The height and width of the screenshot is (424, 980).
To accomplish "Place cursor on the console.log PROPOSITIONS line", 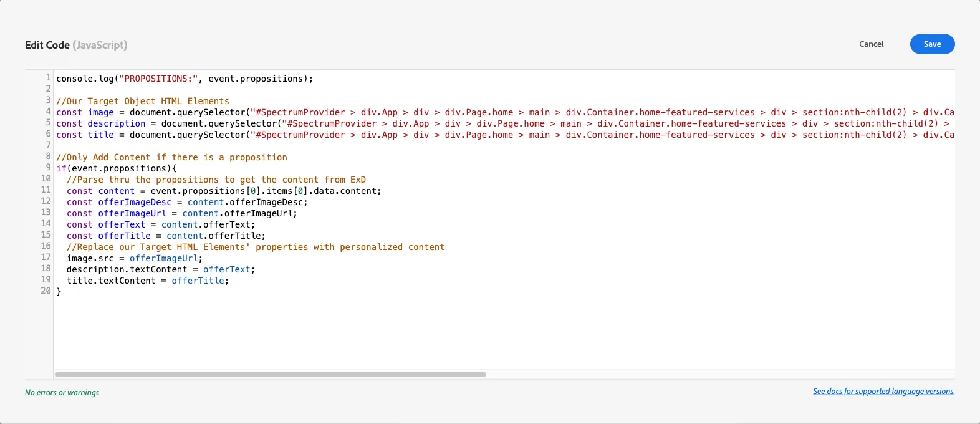I will [x=185, y=79].
